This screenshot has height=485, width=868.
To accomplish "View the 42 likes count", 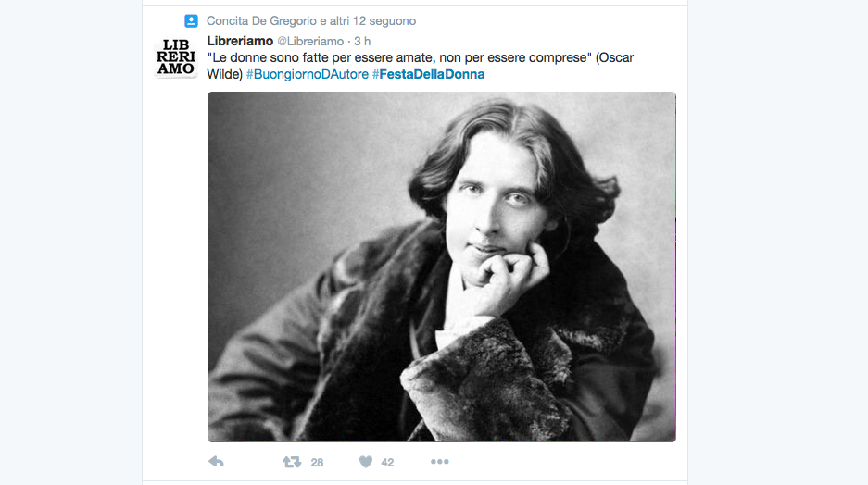I will click(x=387, y=463).
